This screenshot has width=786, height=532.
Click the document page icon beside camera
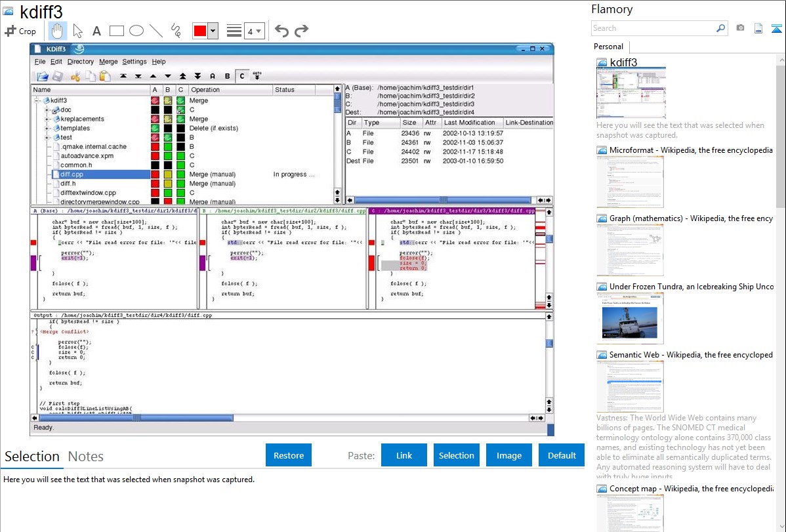[x=758, y=28]
